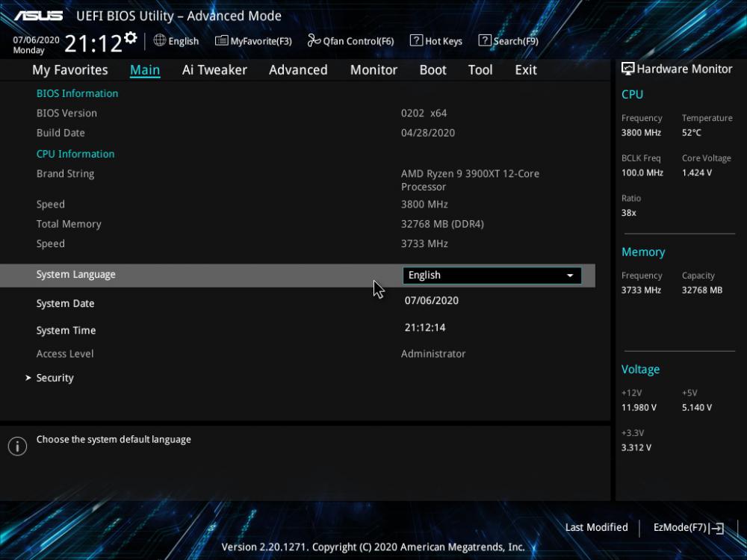Click the large 21:12 clock display
The width and height of the screenshot is (747, 560).
[93, 43]
